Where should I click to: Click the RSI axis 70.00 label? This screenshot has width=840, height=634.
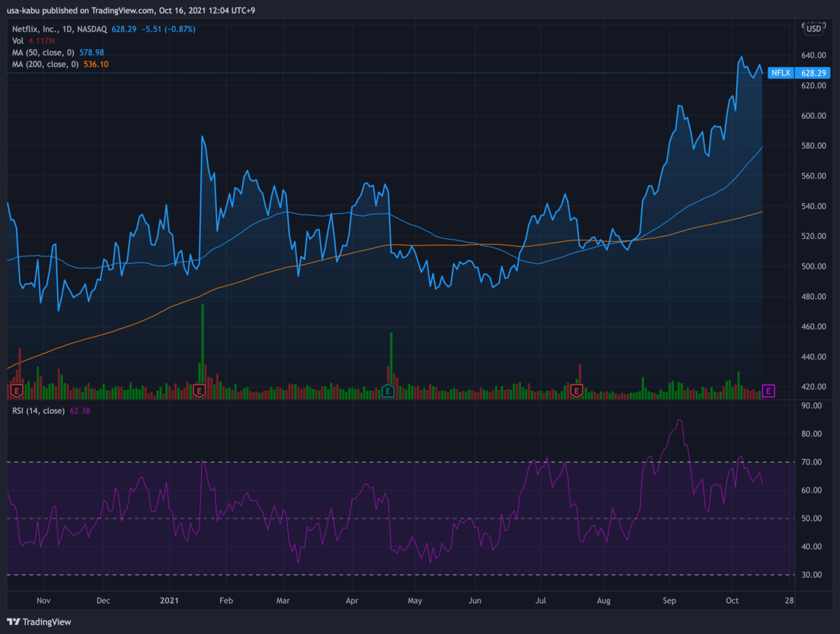pyautogui.click(x=812, y=462)
